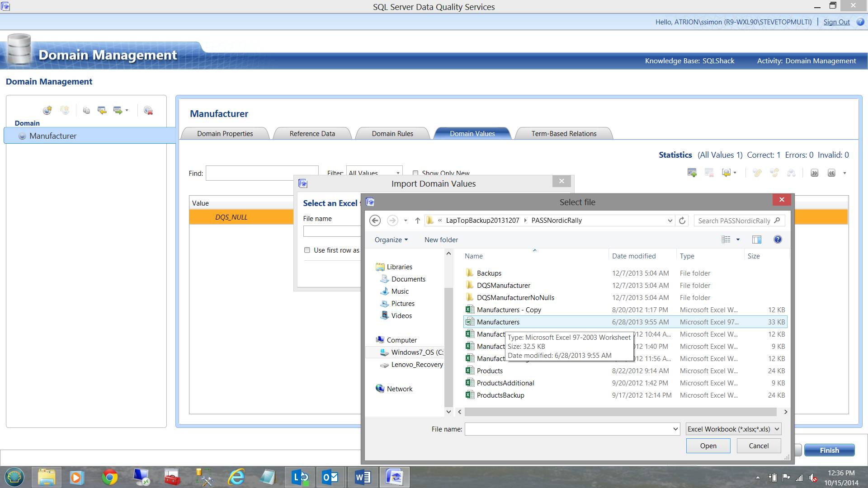Screen dimensions: 868x488
Task: Click the expand all double-arrow icon
Action: click(x=814, y=173)
